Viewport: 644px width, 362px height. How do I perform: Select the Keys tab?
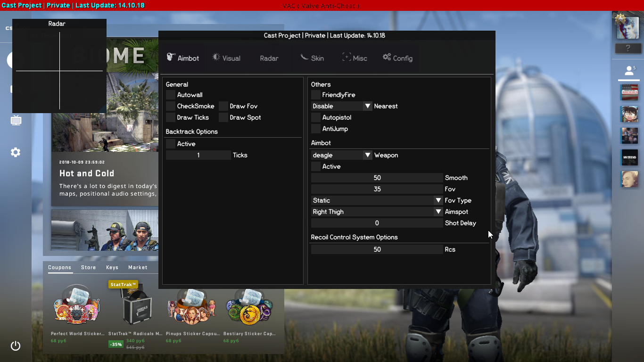pyautogui.click(x=112, y=267)
